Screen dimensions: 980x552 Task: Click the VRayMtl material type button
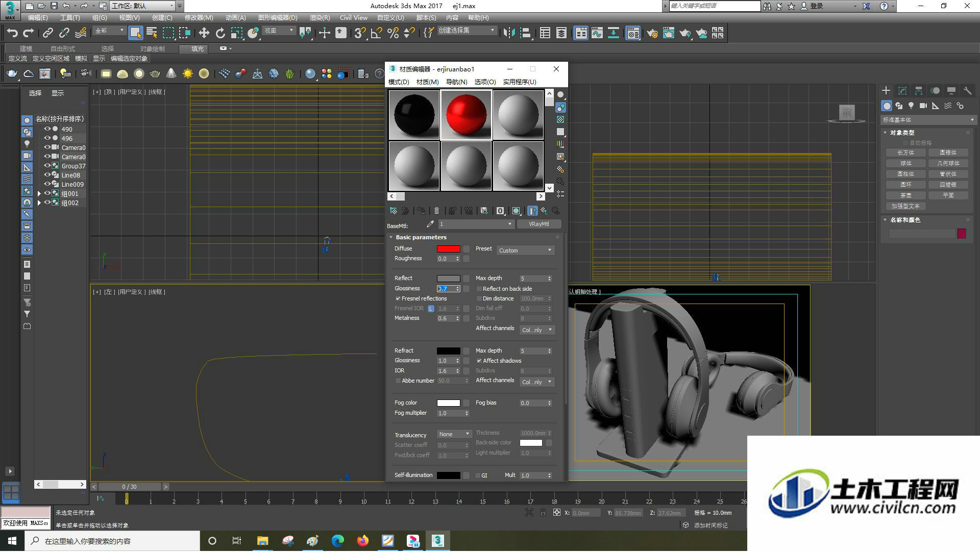click(x=539, y=224)
